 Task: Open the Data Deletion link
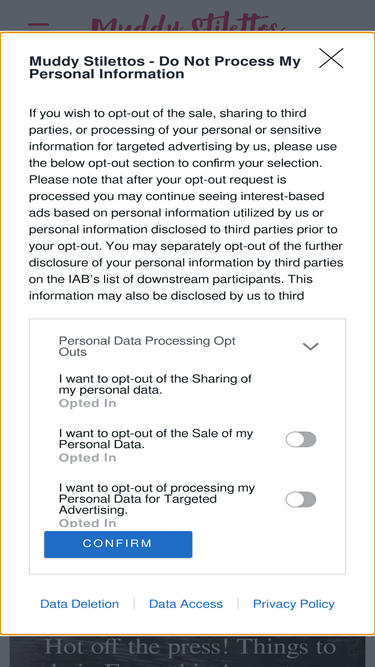coord(80,604)
